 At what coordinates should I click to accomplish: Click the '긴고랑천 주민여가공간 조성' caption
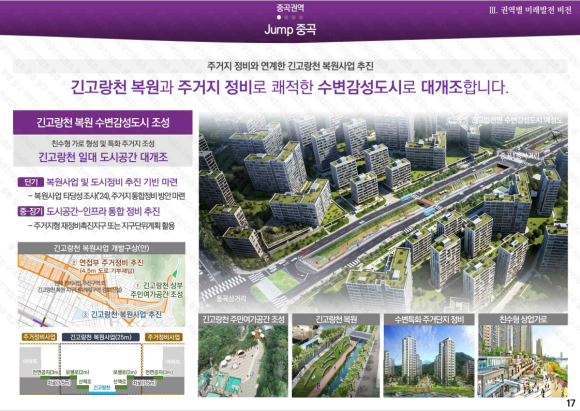pyautogui.click(x=243, y=319)
